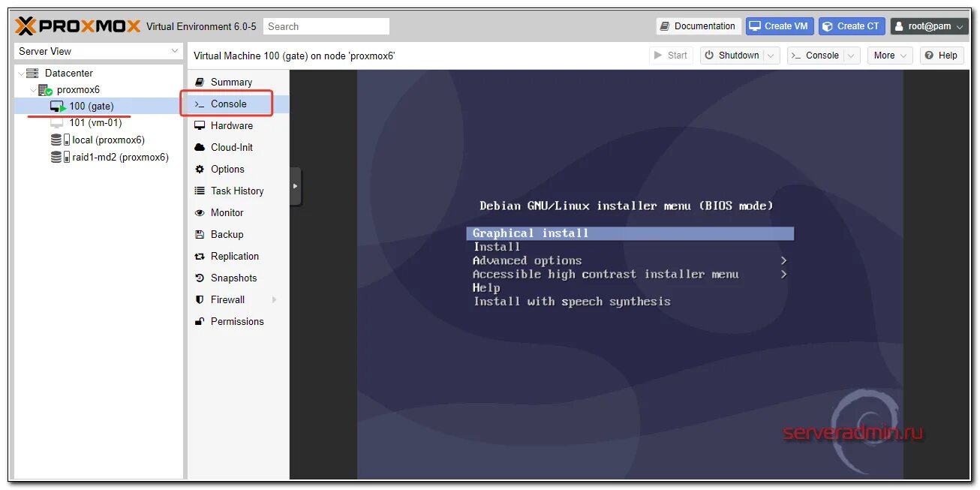
Task: Open the Replication tab
Action: tap(238, 256)
